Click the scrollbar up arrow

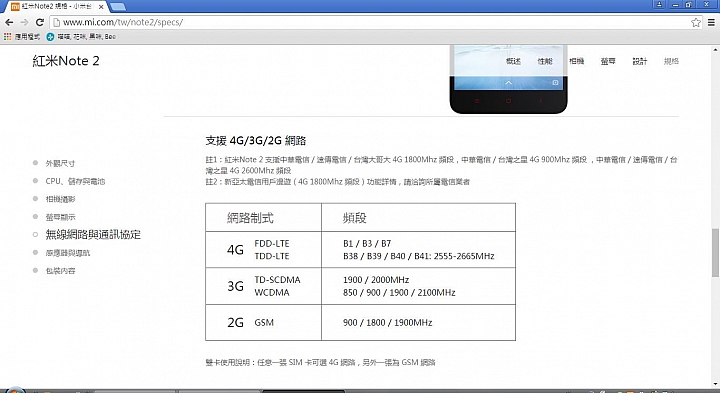715,50
